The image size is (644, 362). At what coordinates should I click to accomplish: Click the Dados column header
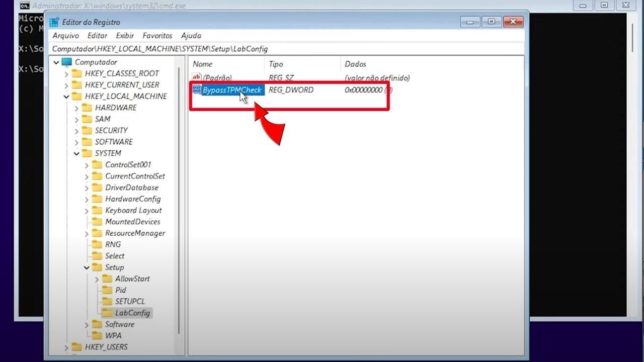pyautogui.click(x=355, y=64)
